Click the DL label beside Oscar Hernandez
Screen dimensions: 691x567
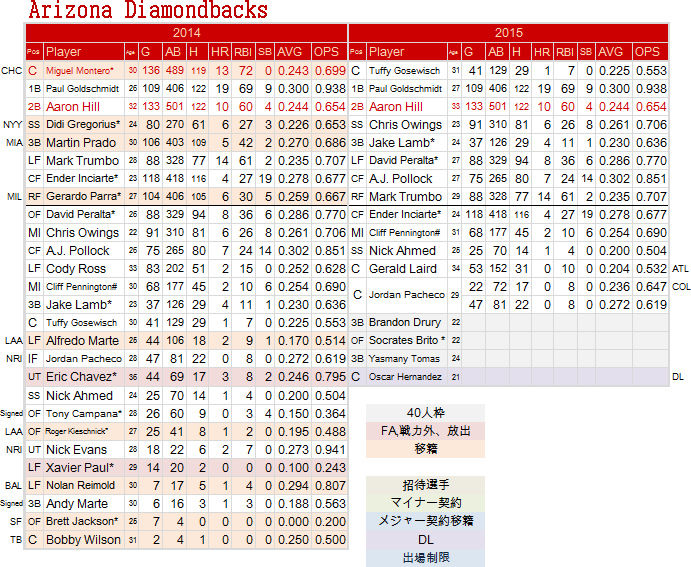678,377
